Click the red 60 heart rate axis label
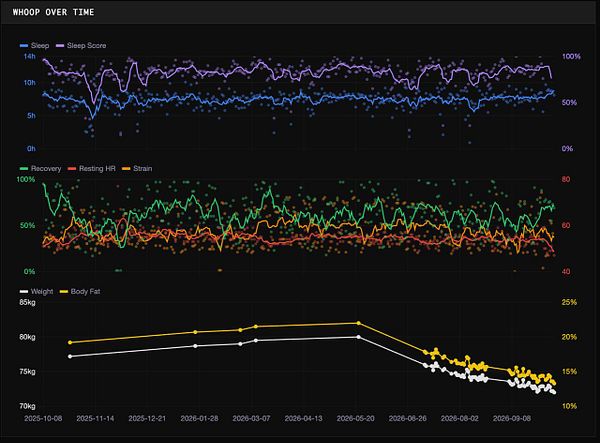 (x=566, y=226)
